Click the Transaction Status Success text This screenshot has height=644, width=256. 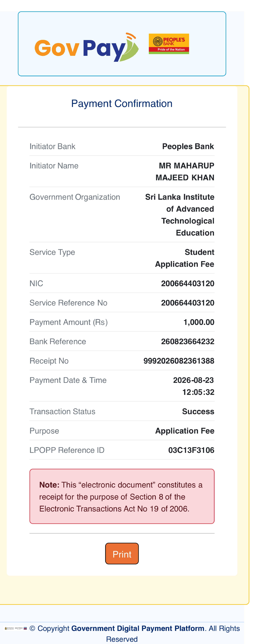(x=198, y=412)
